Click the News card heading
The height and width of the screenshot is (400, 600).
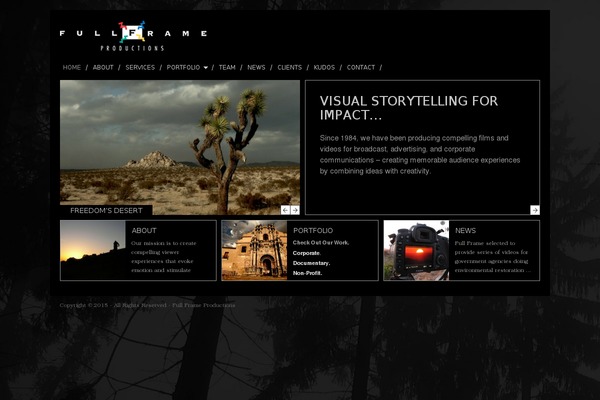point(465,230)
